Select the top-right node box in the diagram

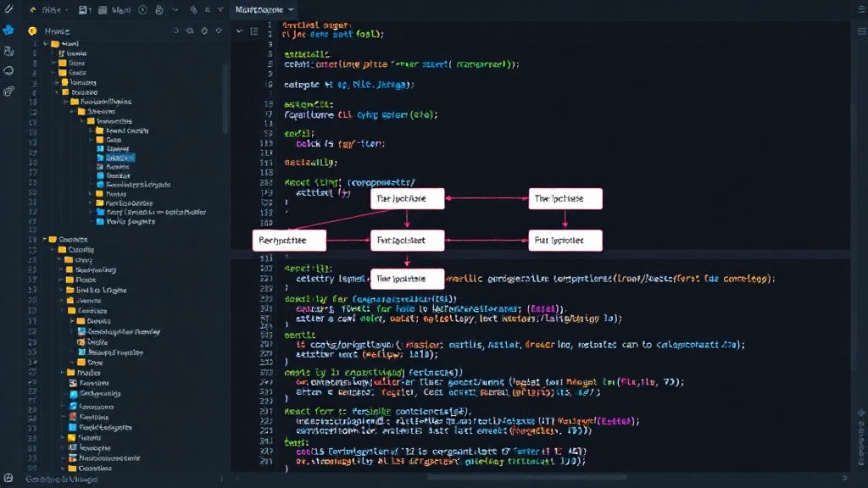point(565,198)
